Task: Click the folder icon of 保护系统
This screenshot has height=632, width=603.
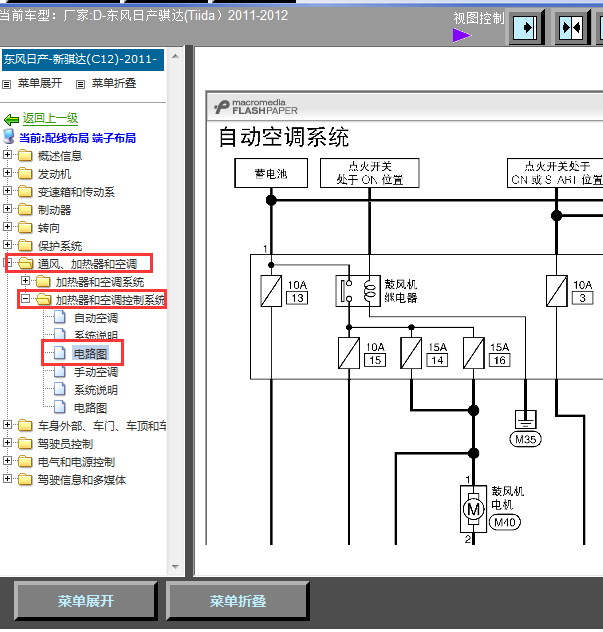Action: click(x=25, y=245)
